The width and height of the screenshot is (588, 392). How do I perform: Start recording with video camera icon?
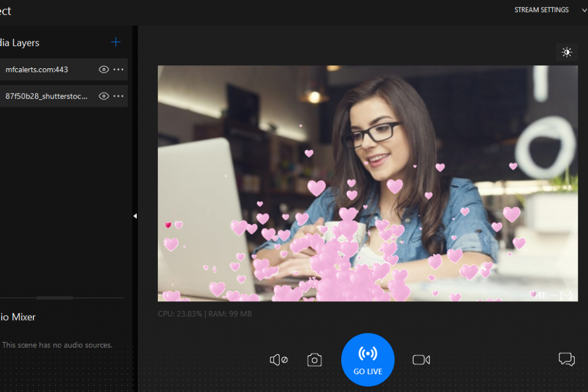click(x=421, y=360)
